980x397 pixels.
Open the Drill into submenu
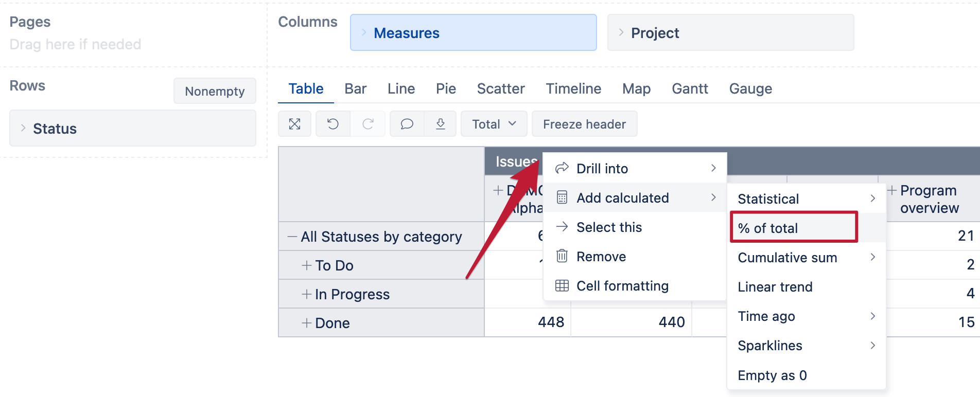pyautogui.click(x=635, y=168)
